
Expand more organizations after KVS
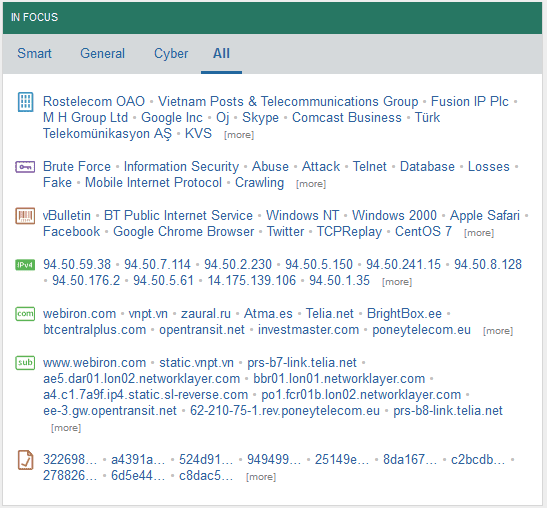pos(239,135)
